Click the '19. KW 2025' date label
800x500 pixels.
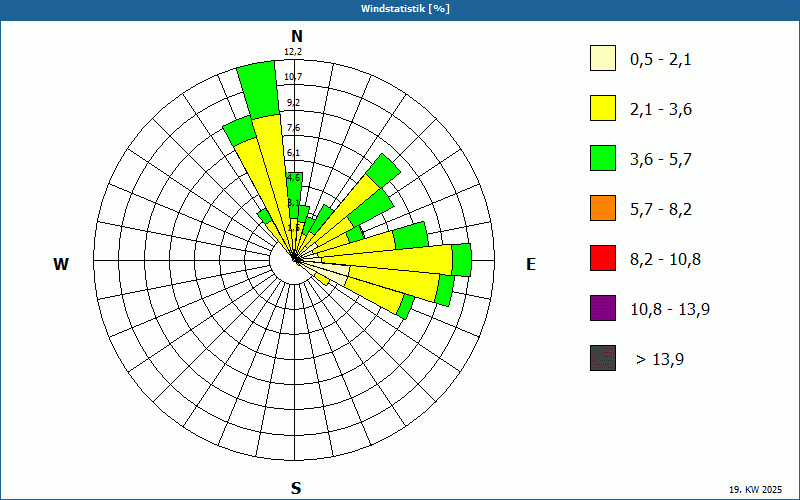point(756,490)
